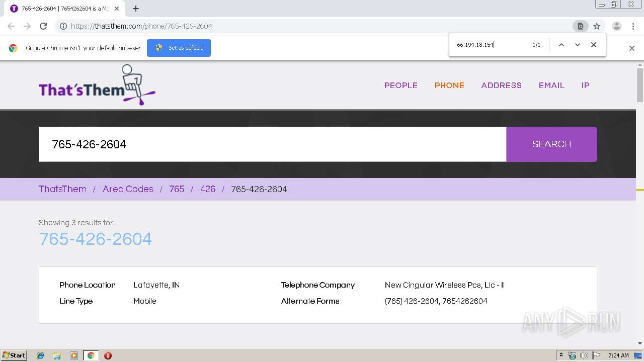Open the EMAIL navigation item
This screenshot has height=362, width=644.
pos(551,85)
